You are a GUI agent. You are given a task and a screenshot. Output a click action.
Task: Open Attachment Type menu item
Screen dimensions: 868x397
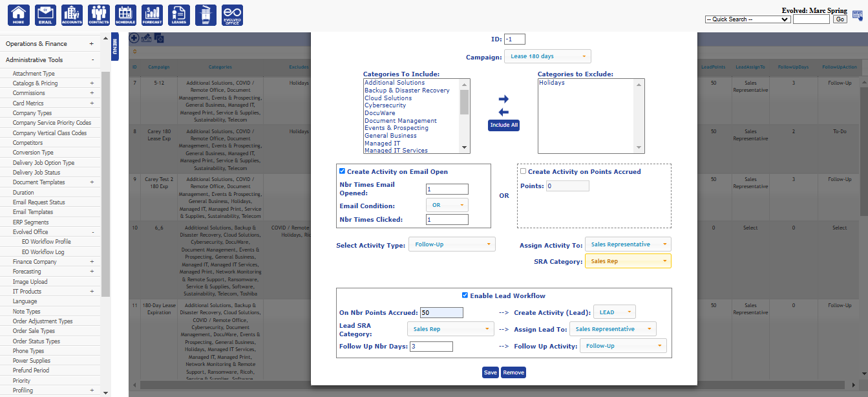(34, 74)
